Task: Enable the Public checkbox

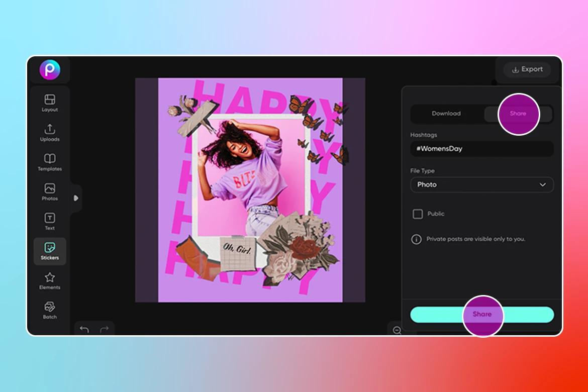Action: (418, 214)
